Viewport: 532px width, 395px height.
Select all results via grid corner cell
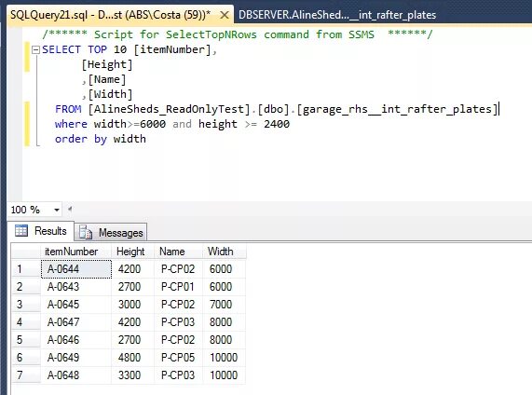click(26, 252)
